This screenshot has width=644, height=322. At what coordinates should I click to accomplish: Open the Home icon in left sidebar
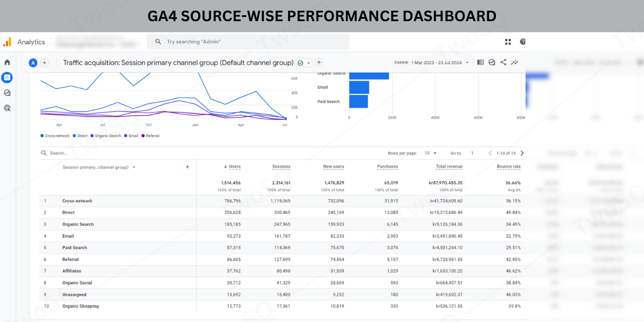click(7, 62)
